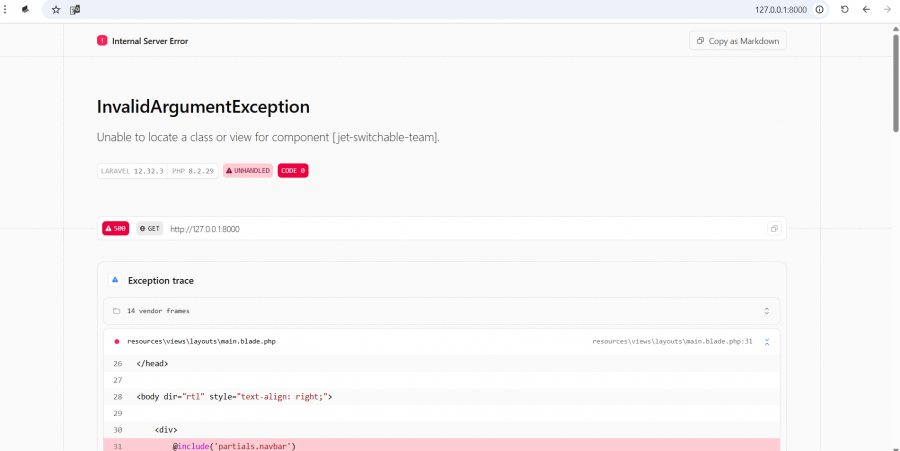
Task: Click the page vertical scrollbar thumb
Action: pyautogui.click(x=895, y=80)
